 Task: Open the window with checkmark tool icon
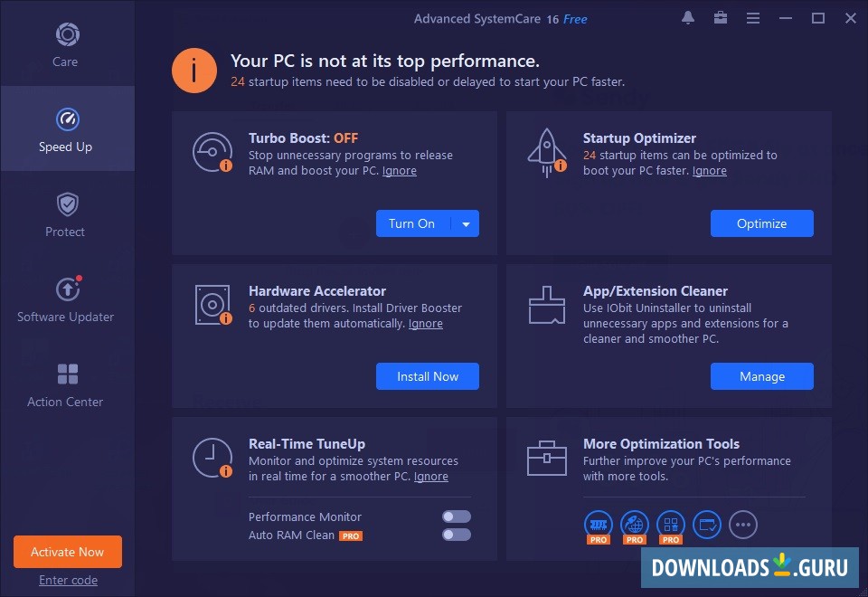pos(707,525)
